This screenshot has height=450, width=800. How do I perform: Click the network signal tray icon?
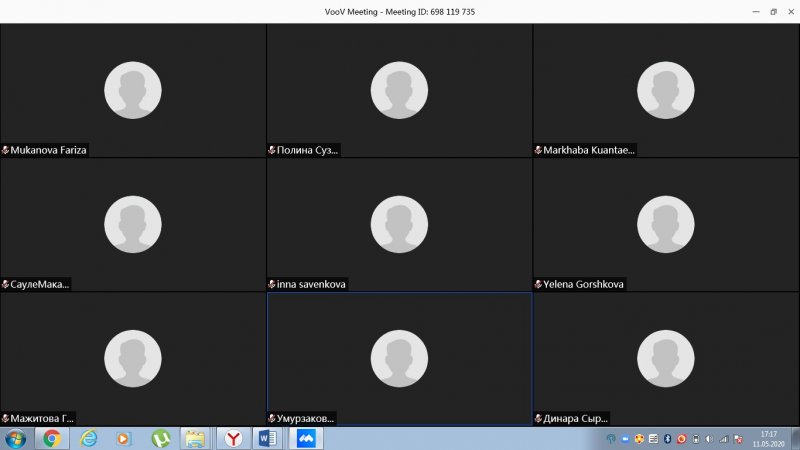724,439
